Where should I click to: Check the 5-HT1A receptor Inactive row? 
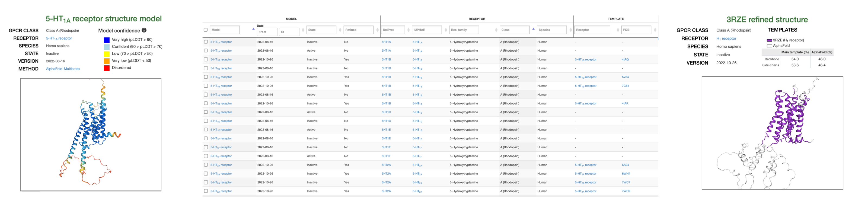pyautogui.click(x=206, y=42)
